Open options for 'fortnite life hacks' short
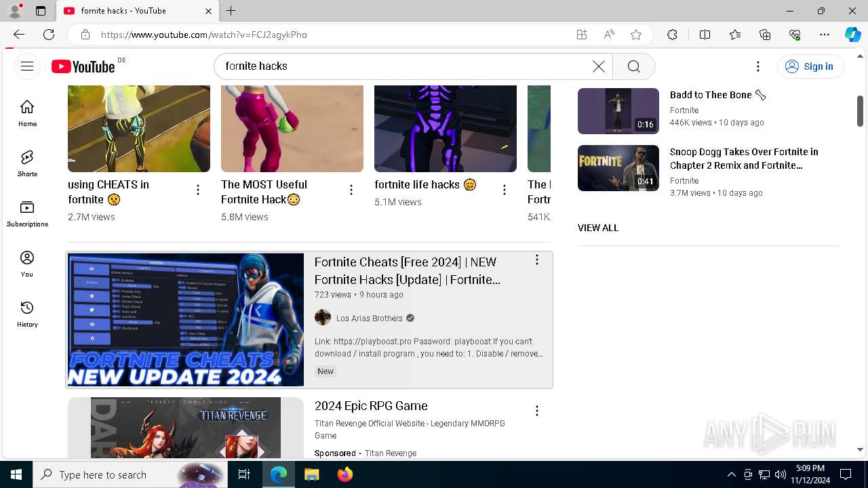Viewport: 868px width, 488px height. point(505,190)
